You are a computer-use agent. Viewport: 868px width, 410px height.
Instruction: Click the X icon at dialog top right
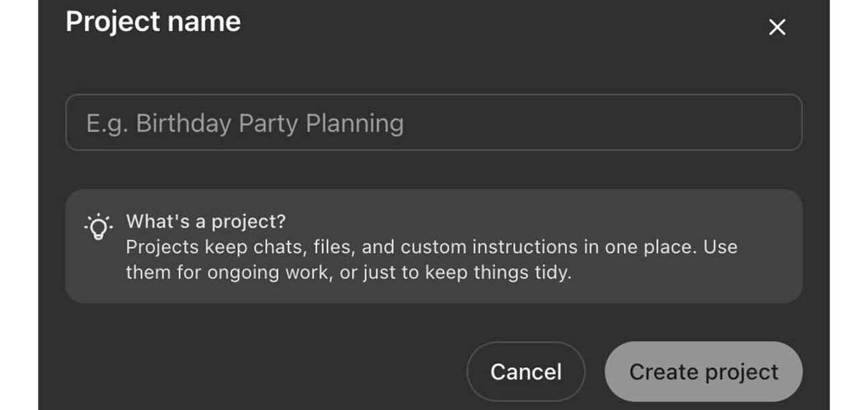coord(777,28)
